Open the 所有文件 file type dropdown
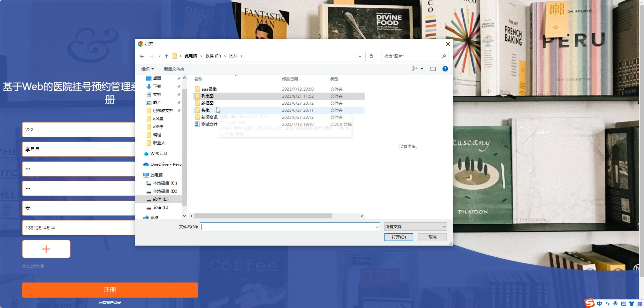Viewport: 644px width, 308px height. click(415, 227)
